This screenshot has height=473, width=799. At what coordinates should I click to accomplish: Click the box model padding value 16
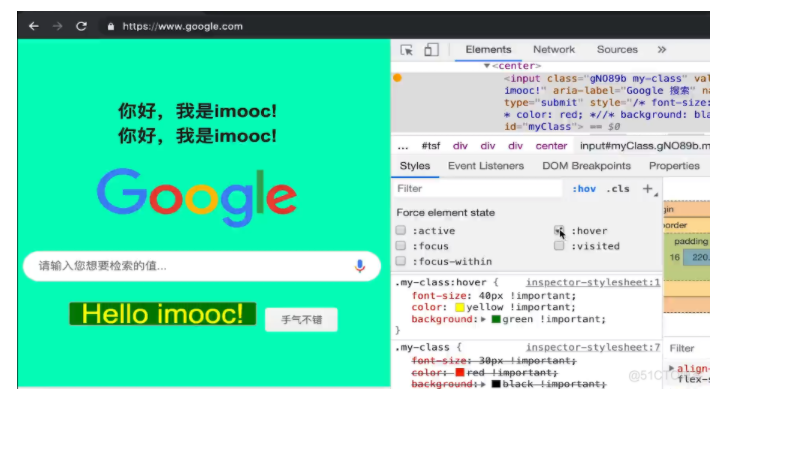pyautogui.click(x=674, y=257)
